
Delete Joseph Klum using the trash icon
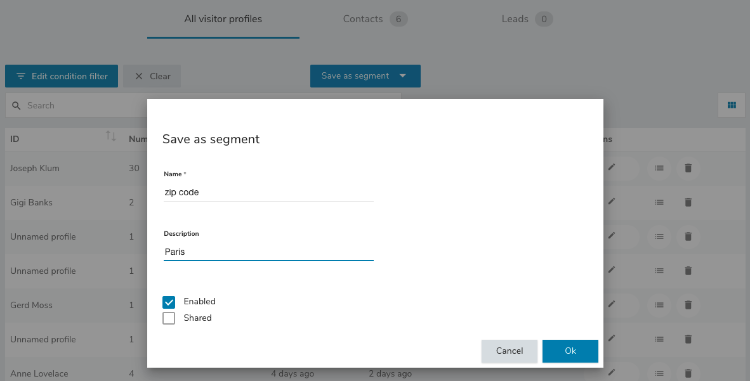688,168
